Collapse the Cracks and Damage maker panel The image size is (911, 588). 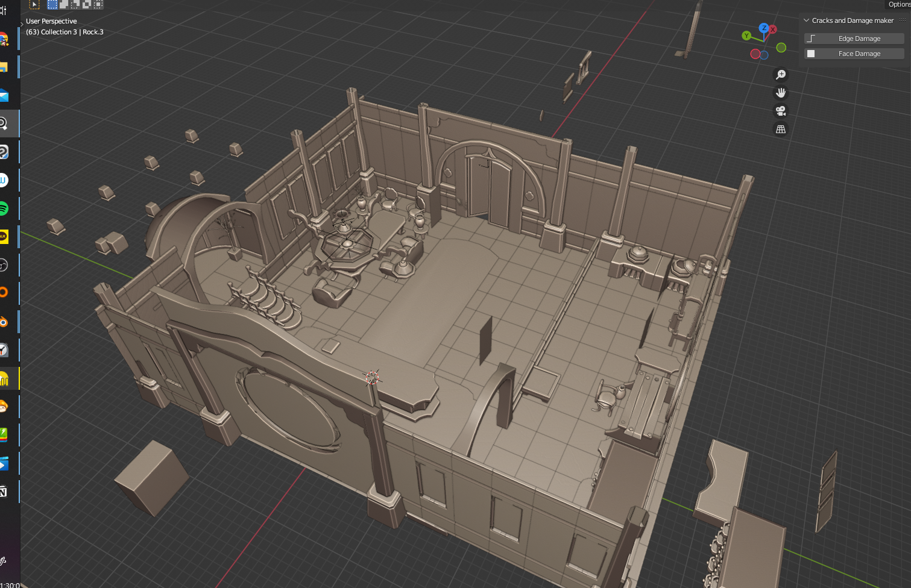point(807,20)
